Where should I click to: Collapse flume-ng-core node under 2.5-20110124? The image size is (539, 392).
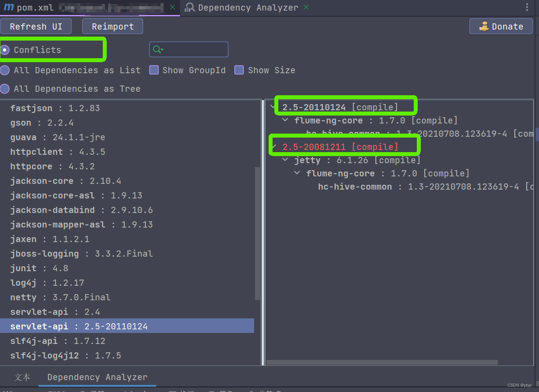coord(285,120)
